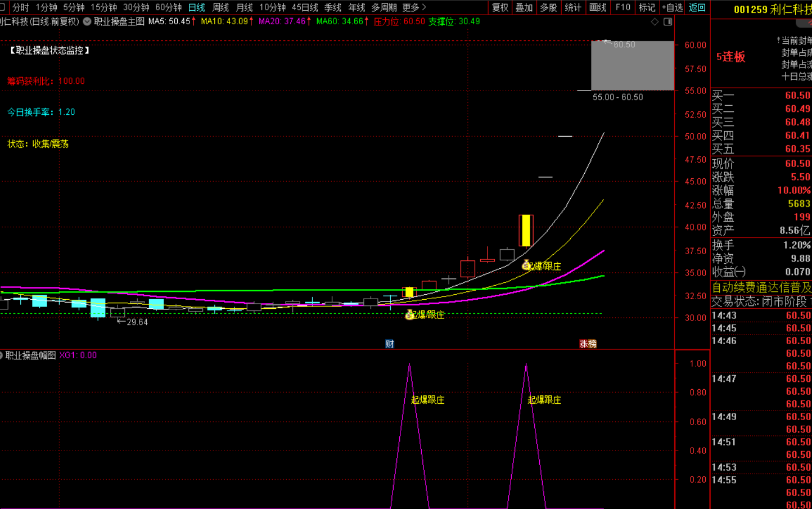Open the 复权 adjustment menu
Screen dimensions: 812x509
click(500, 7)
